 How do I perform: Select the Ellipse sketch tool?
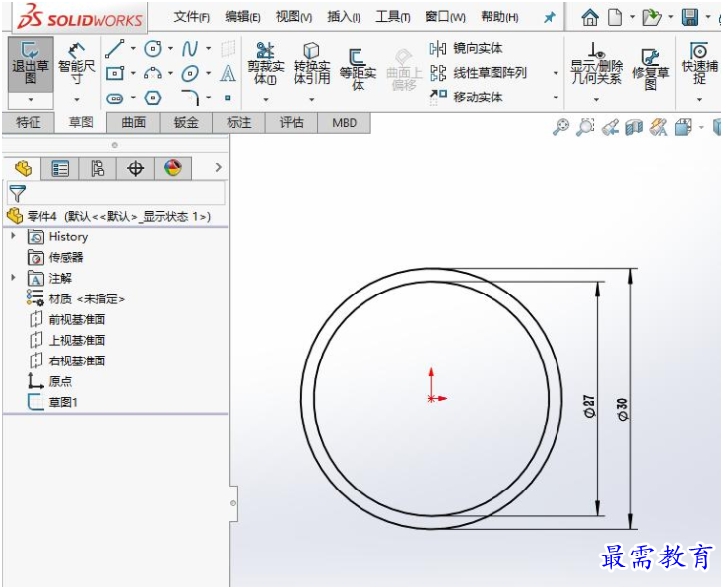pos(190,73)
